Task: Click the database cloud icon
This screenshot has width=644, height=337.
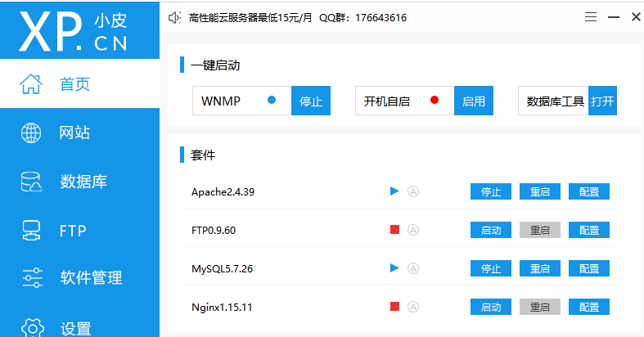Action: (x=31, y=182)
